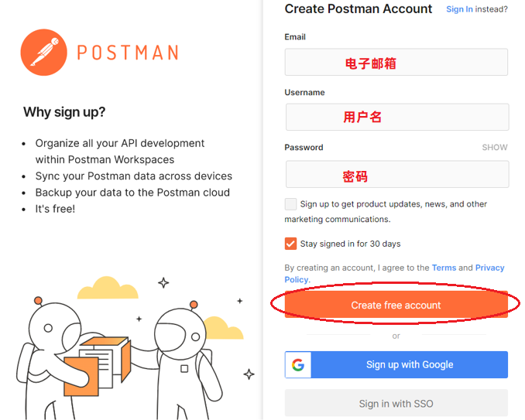The height and width of the screenshot is (420, 525).
Task: Enable the marketing communications checkbox
Action: [x=291, y=204]
